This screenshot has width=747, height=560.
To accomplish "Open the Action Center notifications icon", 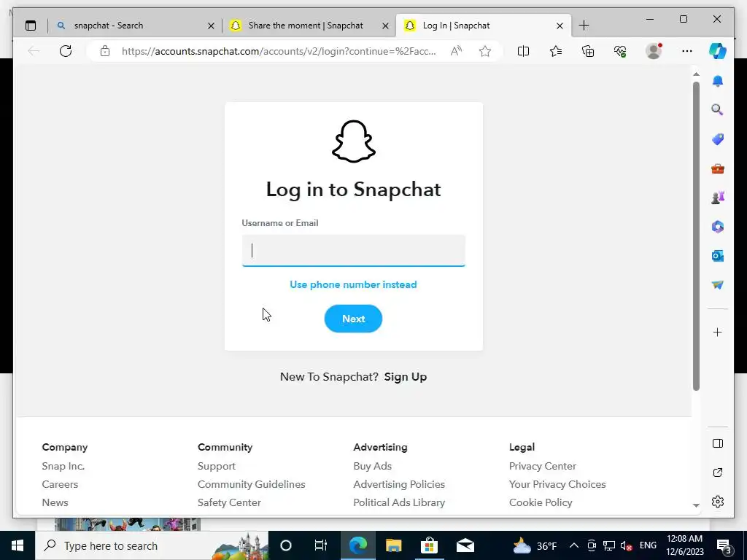I will pos(724,545).
